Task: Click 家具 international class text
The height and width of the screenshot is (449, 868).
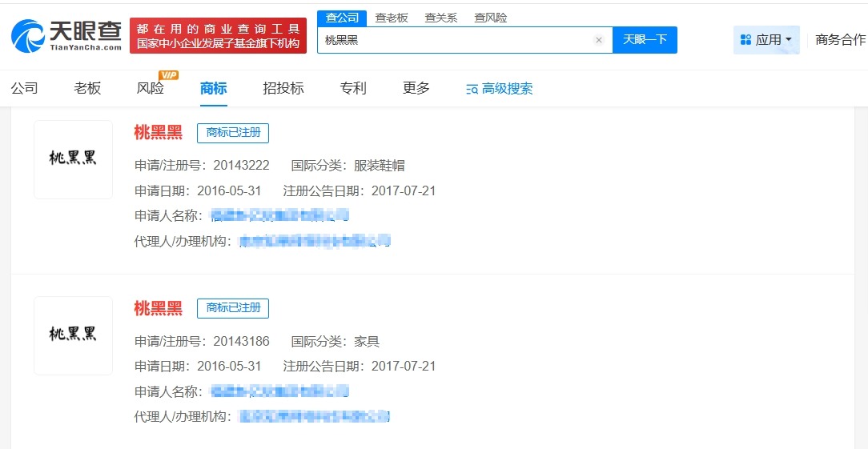Action: pyautogui.click(x=367, y=342)
